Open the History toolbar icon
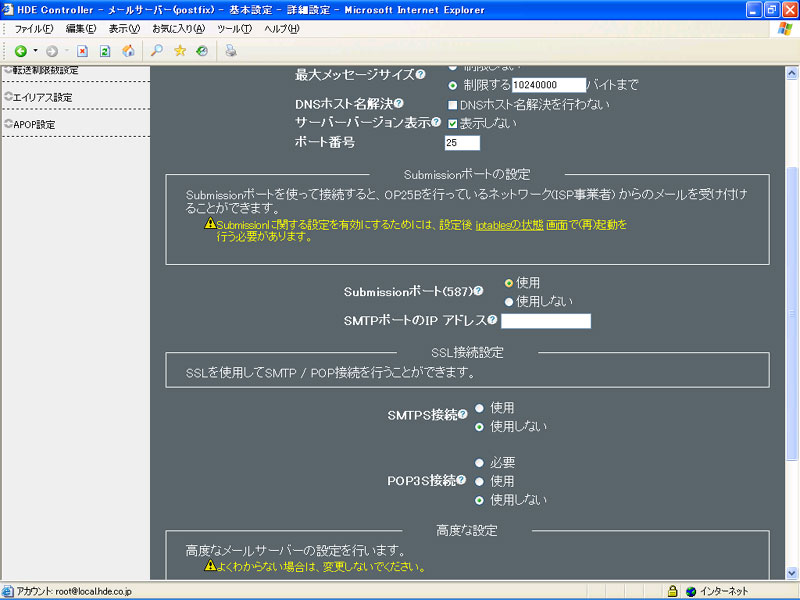800x600 pixels. point(203,51)
